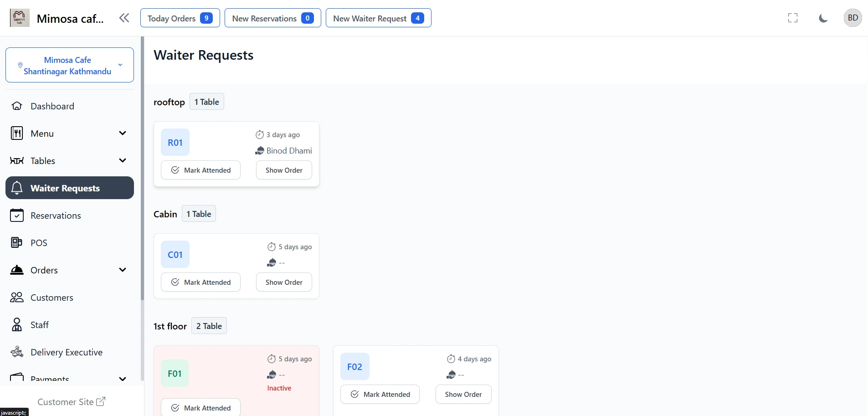Mark table R01 as attended
868x416 pixels.
point(200,170)
